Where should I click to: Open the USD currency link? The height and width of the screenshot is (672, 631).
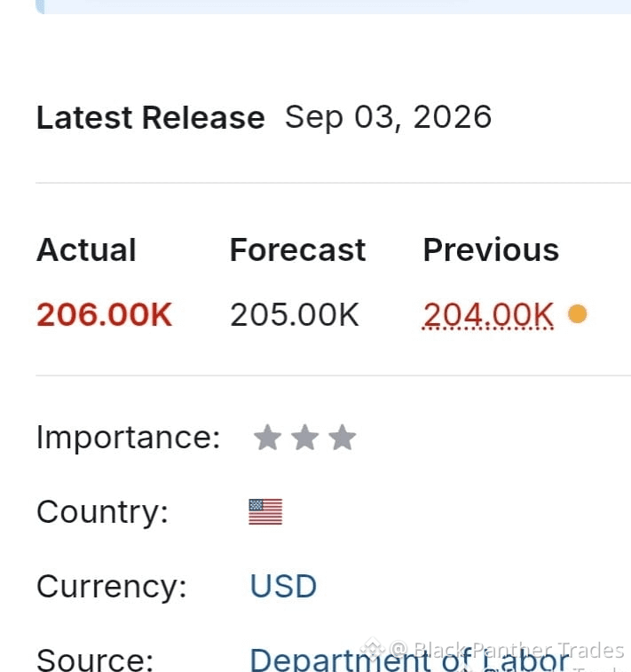tap(283, 586)
